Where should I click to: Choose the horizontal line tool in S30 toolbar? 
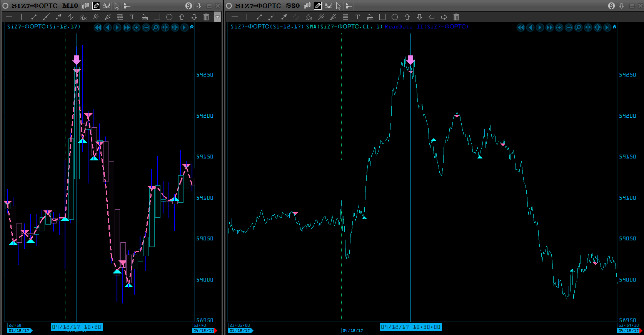(235, 17)
